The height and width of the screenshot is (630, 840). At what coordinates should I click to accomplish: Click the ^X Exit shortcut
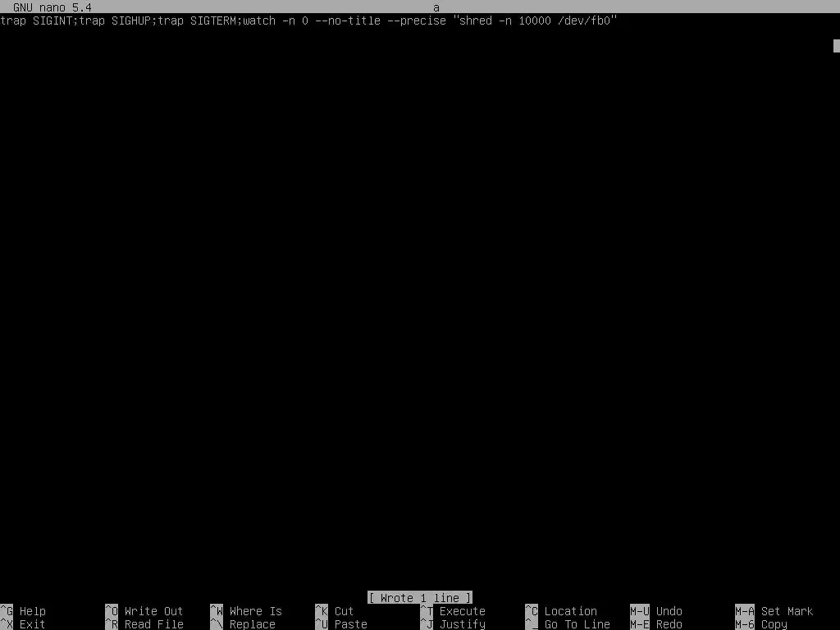(23, 624)
